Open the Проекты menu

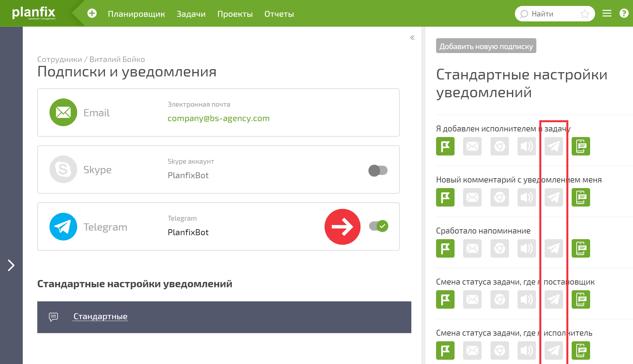(x=235, y=14)
